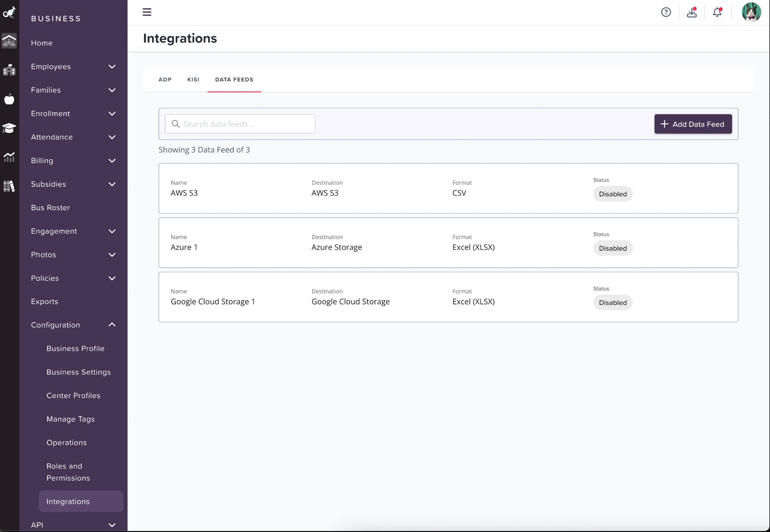The image size is (770, 532).
Task: Open the chart analytics sidebar icon
Action: [9, 157]
